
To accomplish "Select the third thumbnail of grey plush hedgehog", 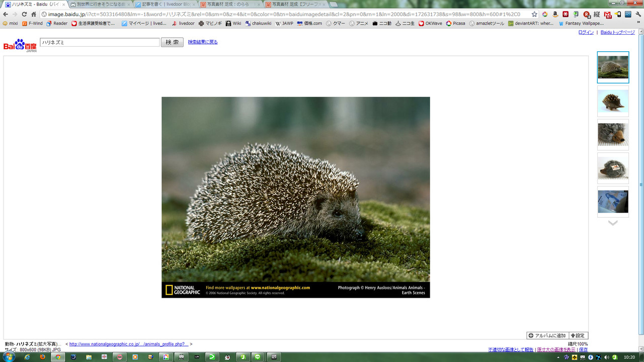I will (613, 135).
